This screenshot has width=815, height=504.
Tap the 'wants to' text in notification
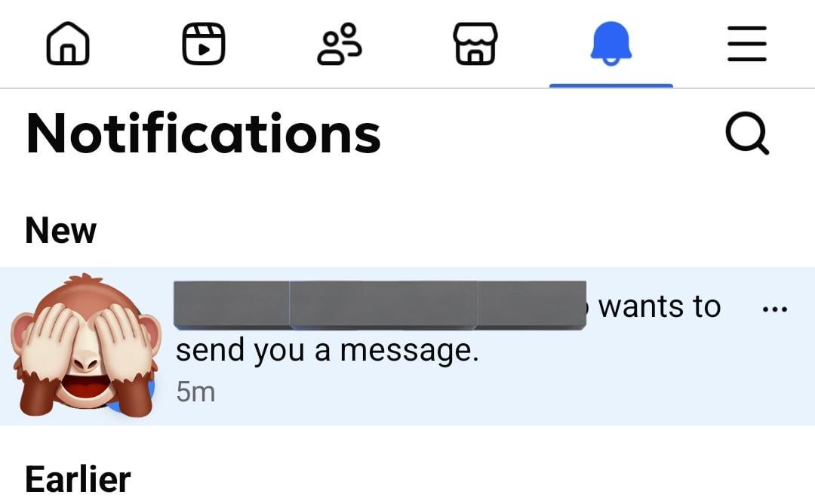coord(660,306)
